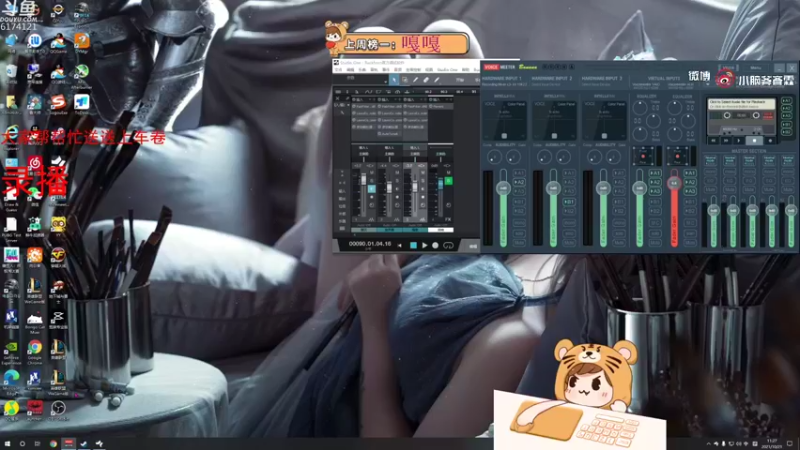Click the mono button on the third master bus

749,171
